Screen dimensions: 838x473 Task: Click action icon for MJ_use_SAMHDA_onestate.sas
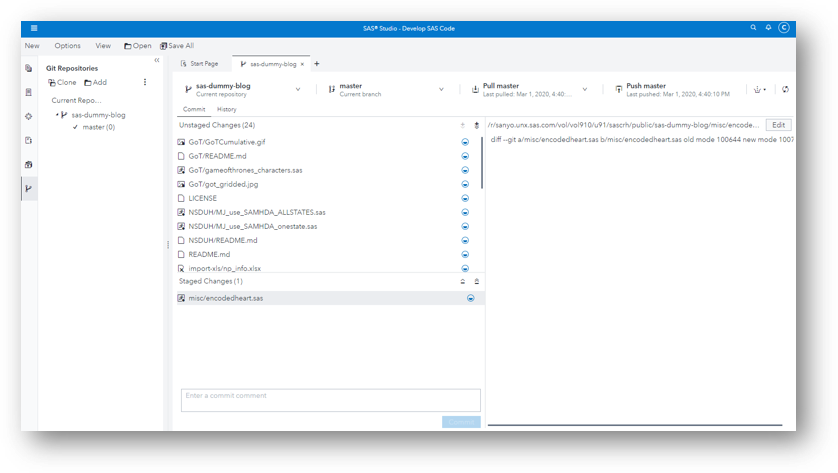[465, 227]
